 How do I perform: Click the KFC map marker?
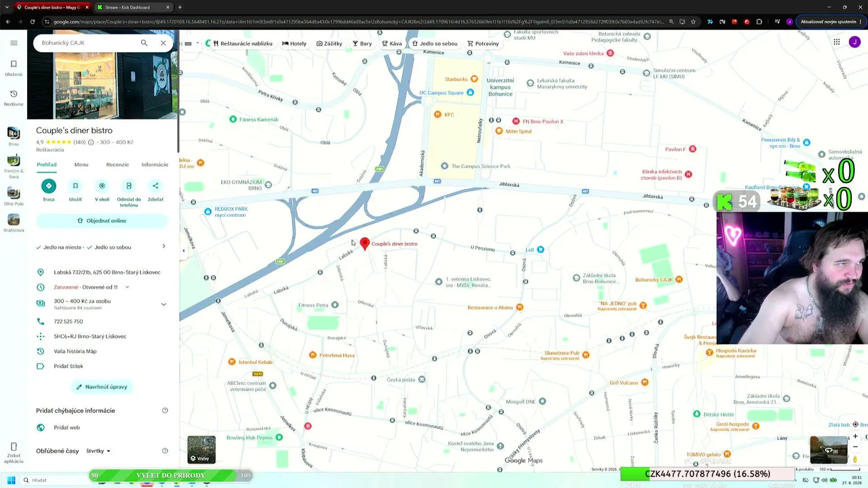(x=438, y=115)
